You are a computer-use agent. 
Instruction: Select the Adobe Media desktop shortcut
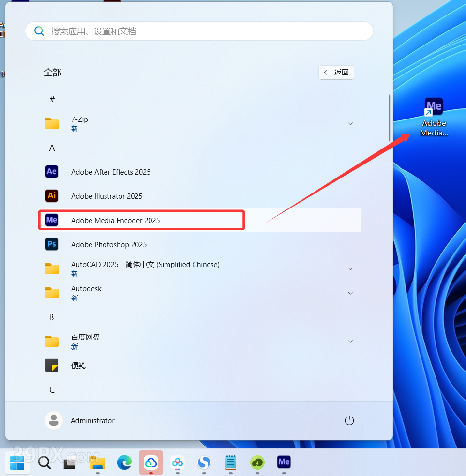[x=434, y=117]
